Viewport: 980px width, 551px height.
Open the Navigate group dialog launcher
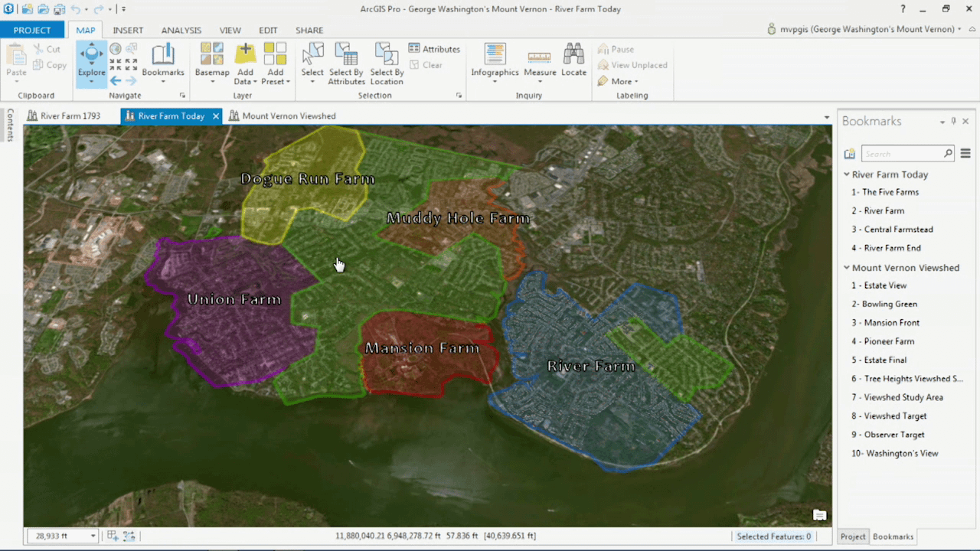click(x=182, y=96)
